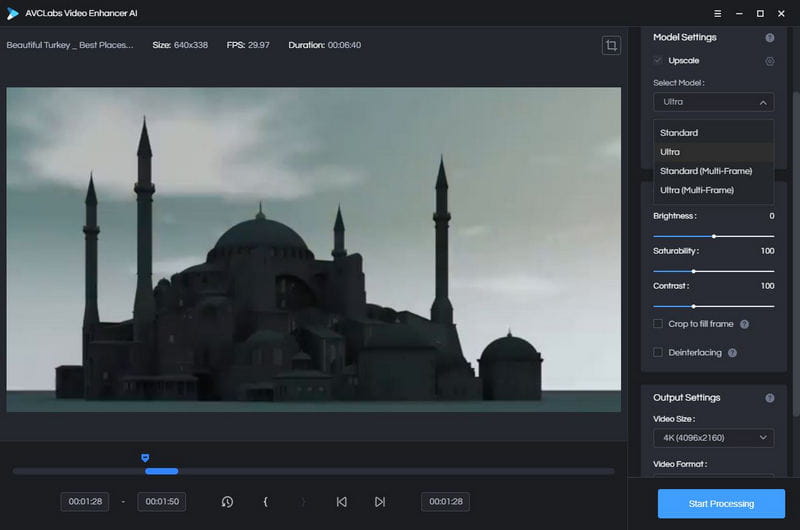Click the blue playhead marker on timeline

click(x=145, y=458)
